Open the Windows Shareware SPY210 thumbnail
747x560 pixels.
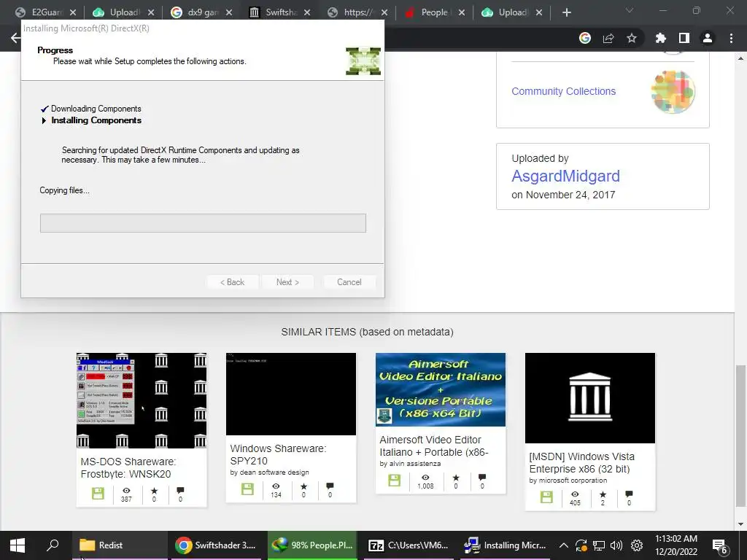coord(291,394)
